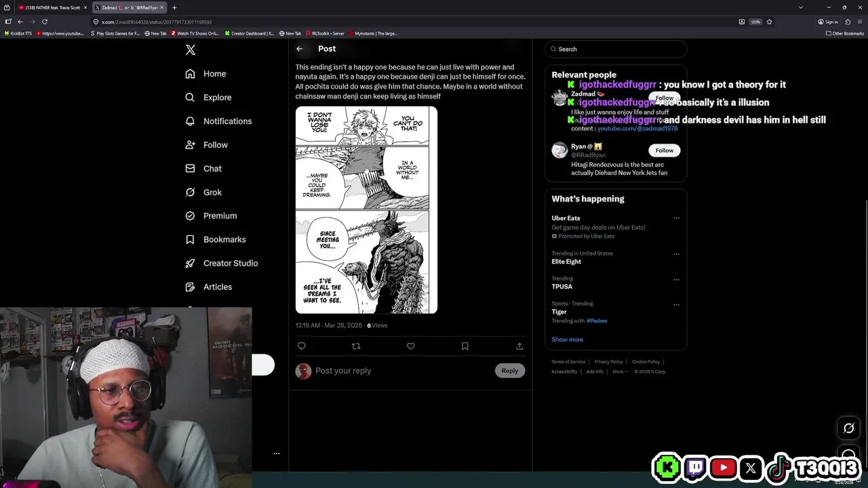
Task: Open Privacy Policy link
Action: tap(608, 362)
